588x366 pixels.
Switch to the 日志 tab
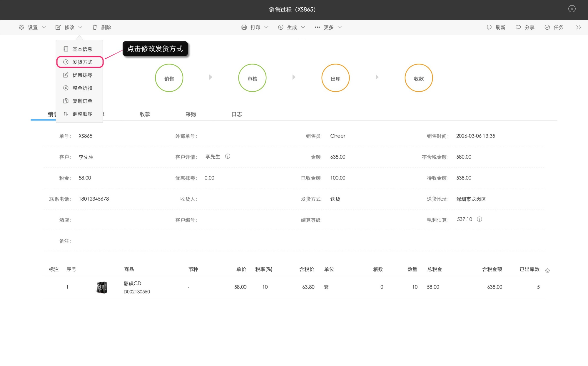point(237,114)
